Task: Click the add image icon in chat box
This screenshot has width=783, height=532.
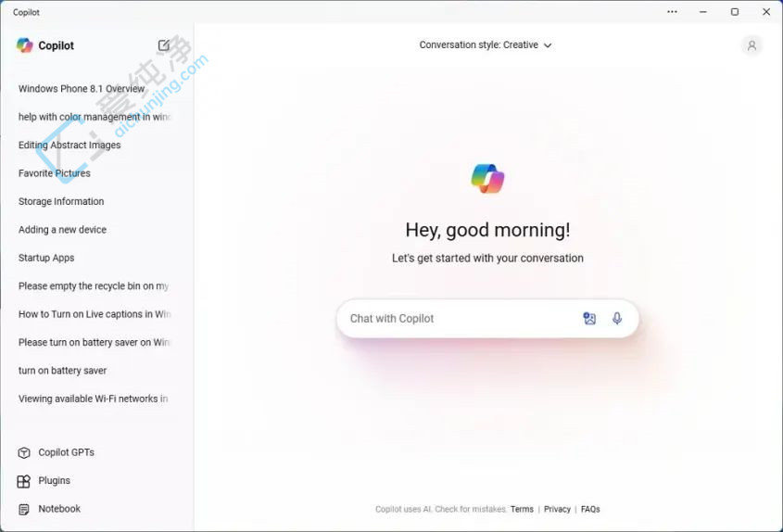Action: (589, 318)
